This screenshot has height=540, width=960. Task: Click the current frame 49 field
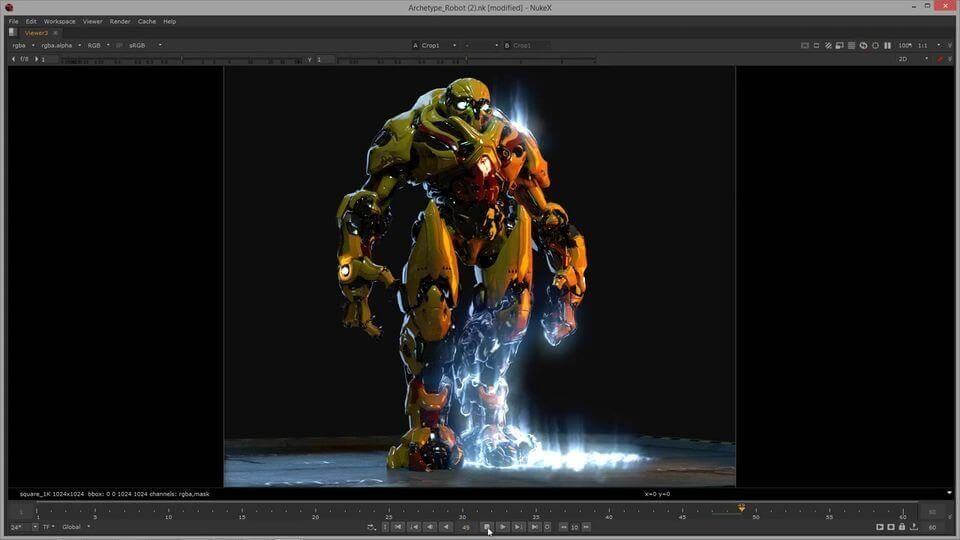[466, 527]
